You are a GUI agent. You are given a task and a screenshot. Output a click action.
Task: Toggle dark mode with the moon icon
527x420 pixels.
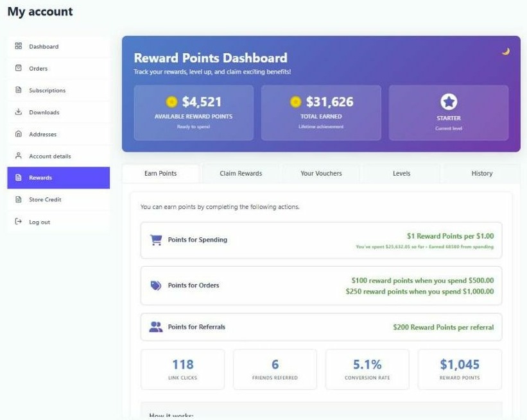[506, 52]
